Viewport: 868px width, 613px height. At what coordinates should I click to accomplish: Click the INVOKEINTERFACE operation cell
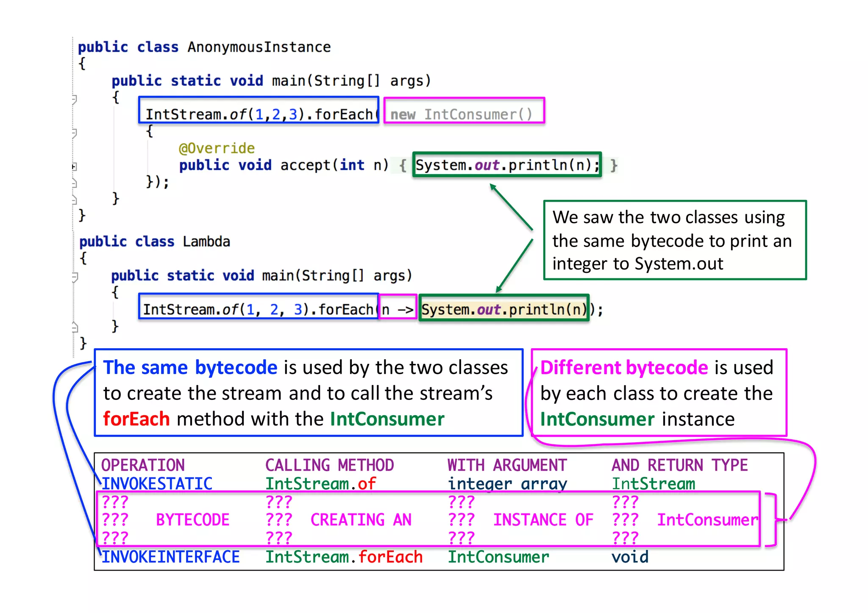(170, 557)
